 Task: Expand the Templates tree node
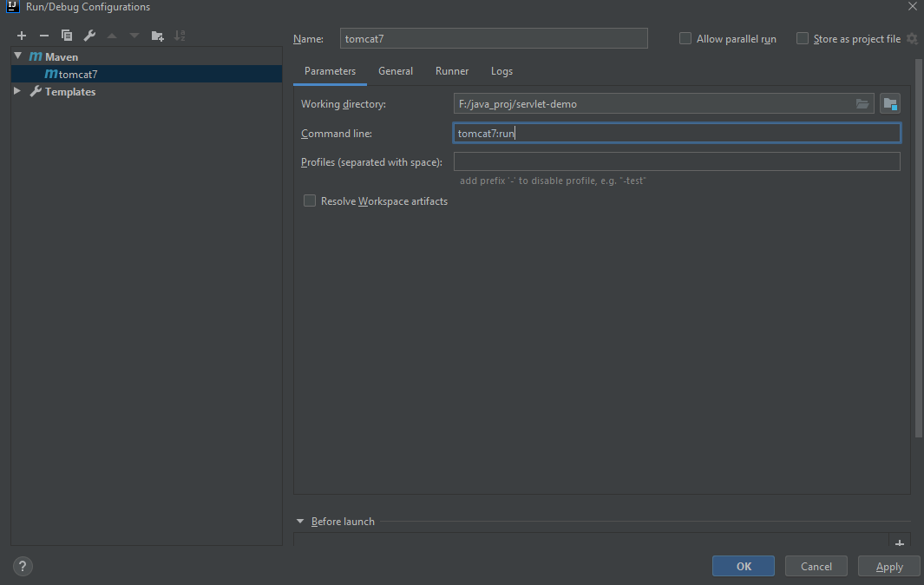tap(17, 91)
